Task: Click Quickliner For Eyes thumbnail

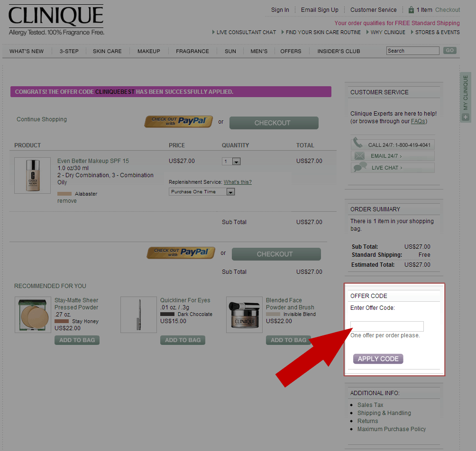Action: 139,315
